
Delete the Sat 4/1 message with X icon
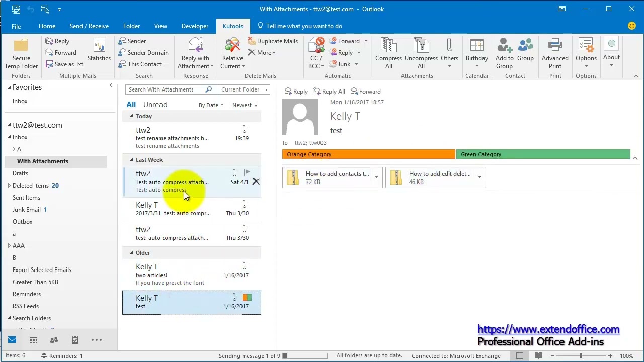[256, 182]
